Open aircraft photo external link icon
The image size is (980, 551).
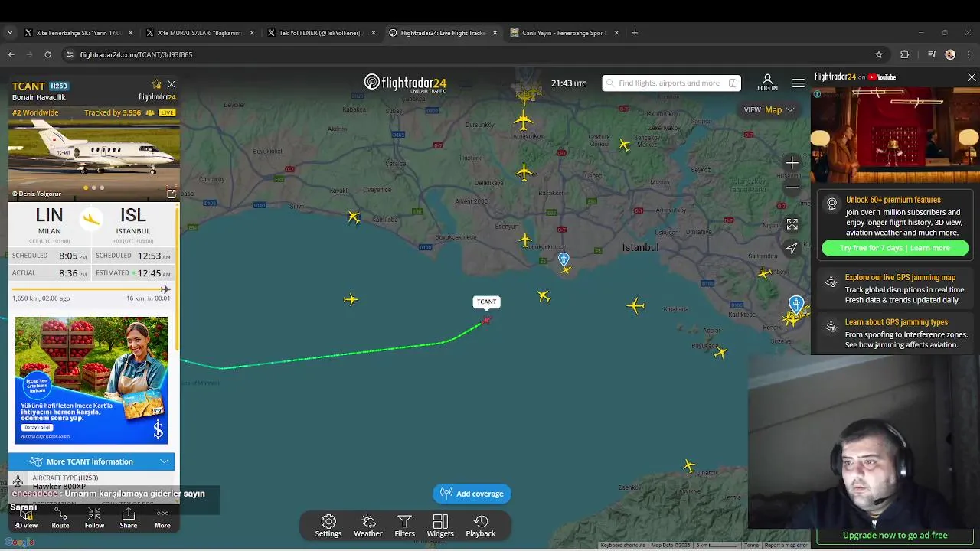(171, 194)
